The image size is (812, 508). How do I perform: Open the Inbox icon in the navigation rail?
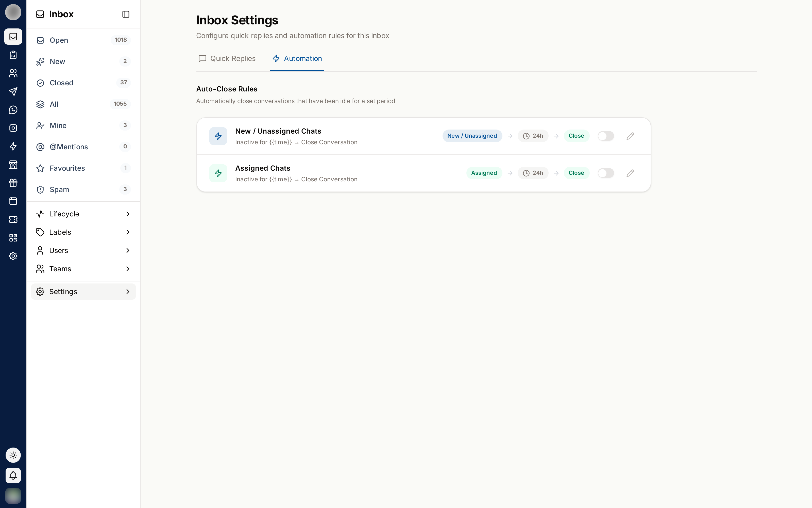(x=13, y=37)
